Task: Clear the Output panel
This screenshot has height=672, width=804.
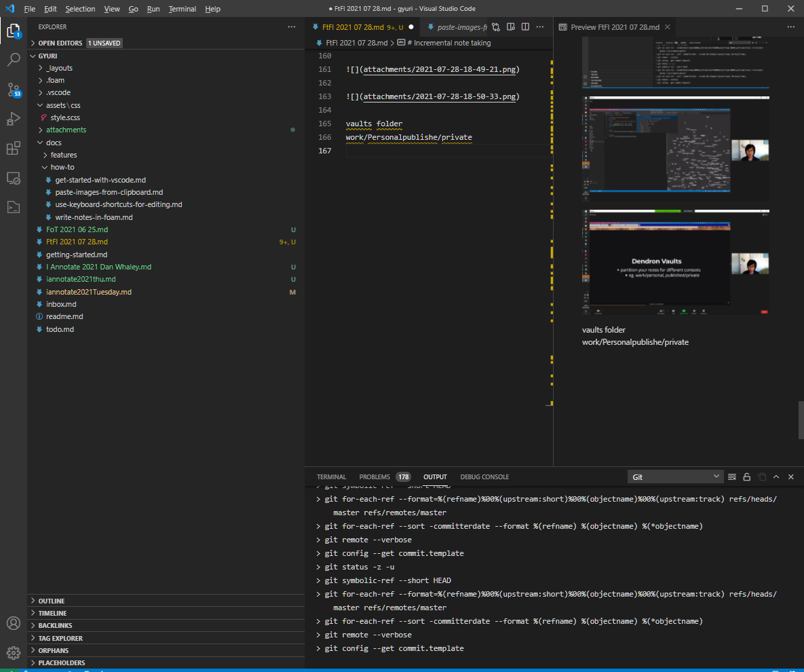Action: point(731,477)
